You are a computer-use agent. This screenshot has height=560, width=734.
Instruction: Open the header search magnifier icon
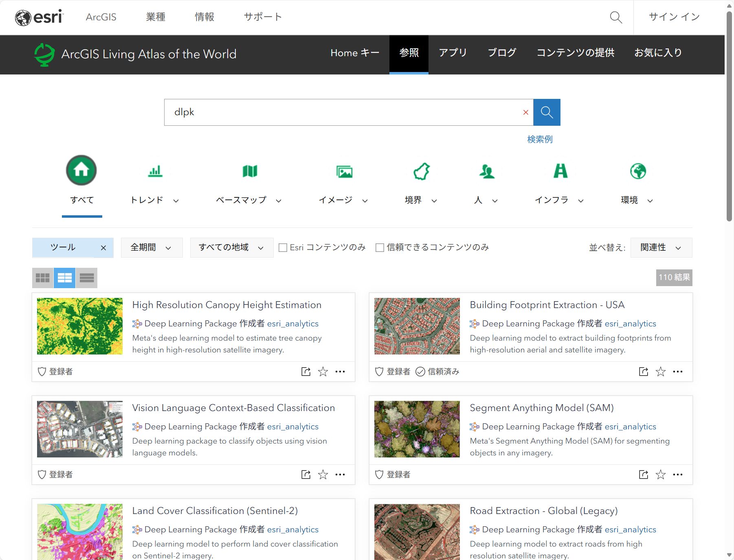[x=615, y=17]
